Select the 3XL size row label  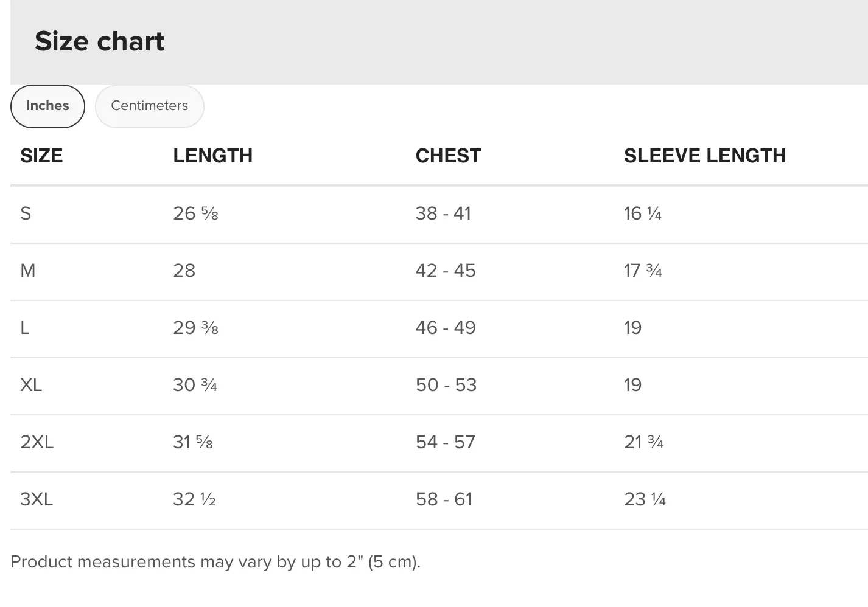pyautogui.click(x=37, y=499)
